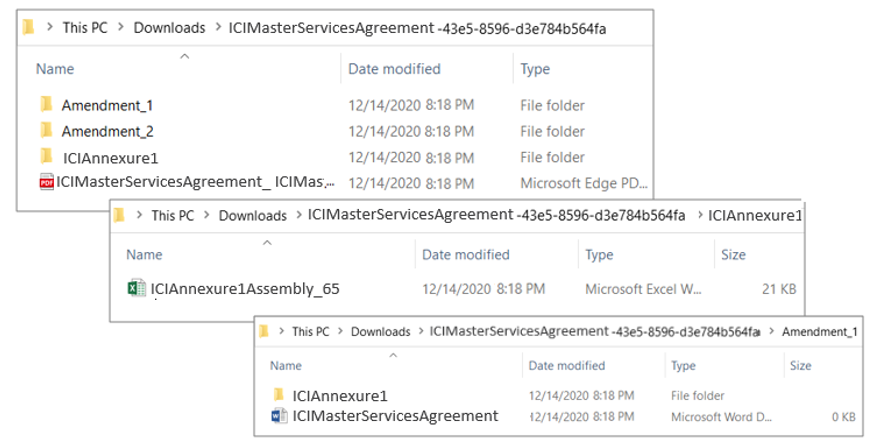Open the ICIMasterServicesAgreement Word document icon
This screenshot has height=446, width=883.
point(279,416)
